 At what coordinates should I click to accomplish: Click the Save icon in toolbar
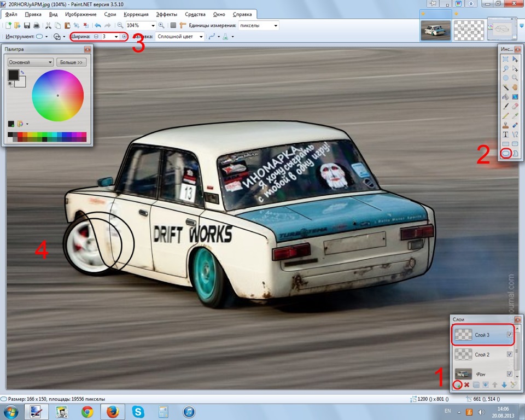(27, 26)
